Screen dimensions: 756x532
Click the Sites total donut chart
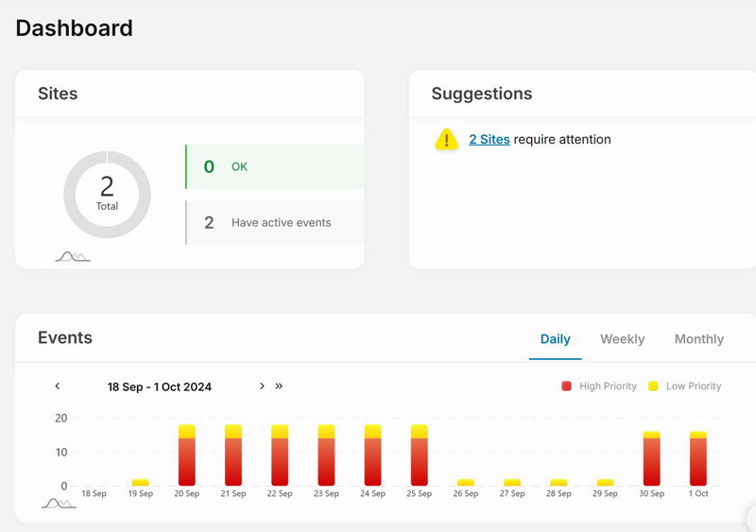point(107,194)
